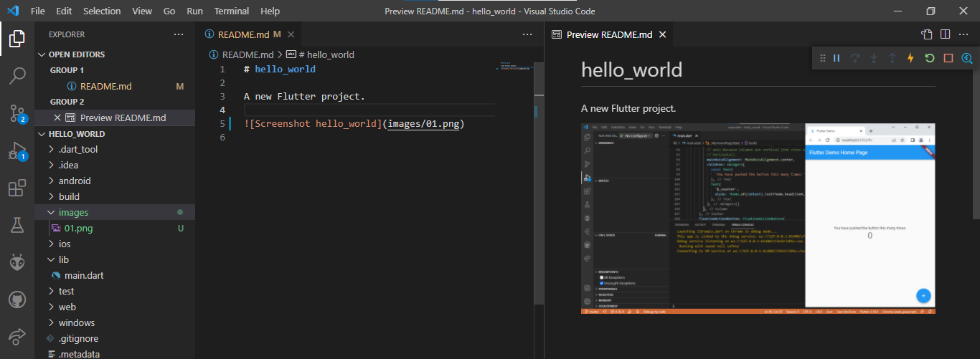The image size is (980, 359).
Task: Click the Show Source icon in preview
Action: click(x=927, y=34)
